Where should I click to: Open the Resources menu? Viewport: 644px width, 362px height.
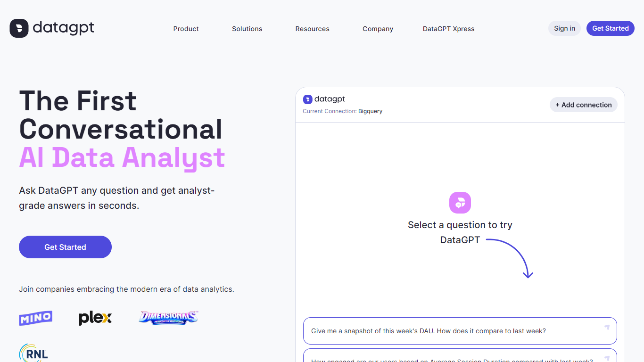click(312, 29)
